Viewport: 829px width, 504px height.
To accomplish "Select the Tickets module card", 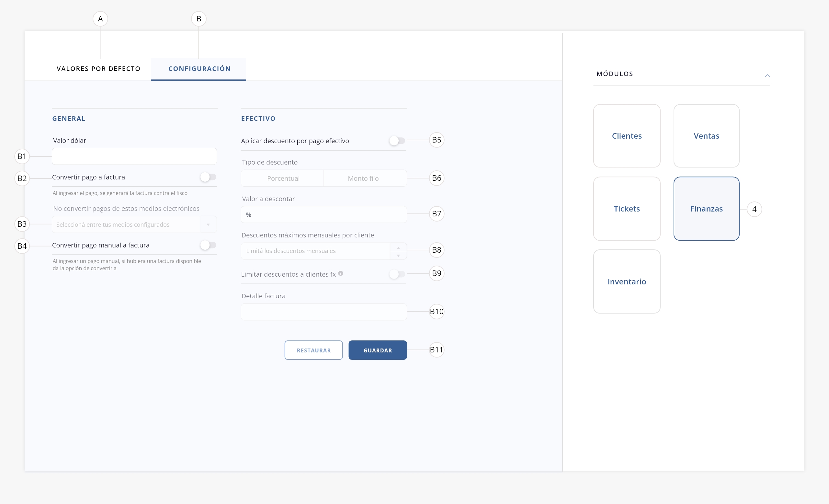I will coord(627,209).
